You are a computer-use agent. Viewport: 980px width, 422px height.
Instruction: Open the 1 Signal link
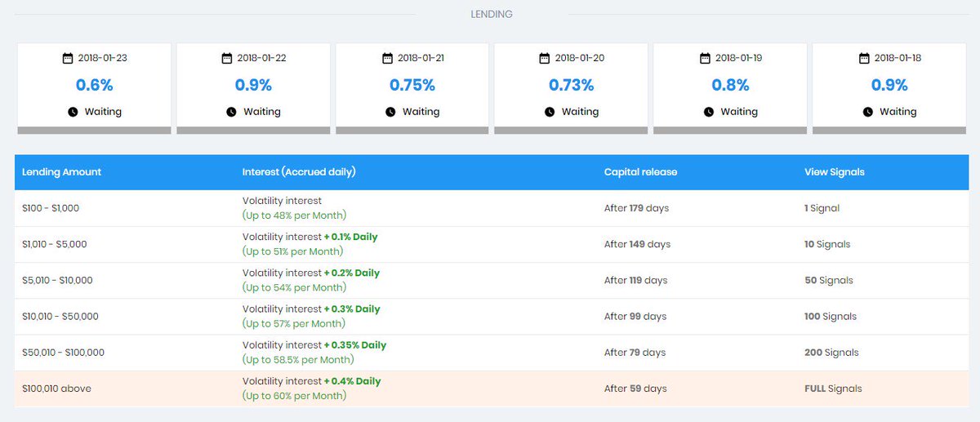pos(822,208)
